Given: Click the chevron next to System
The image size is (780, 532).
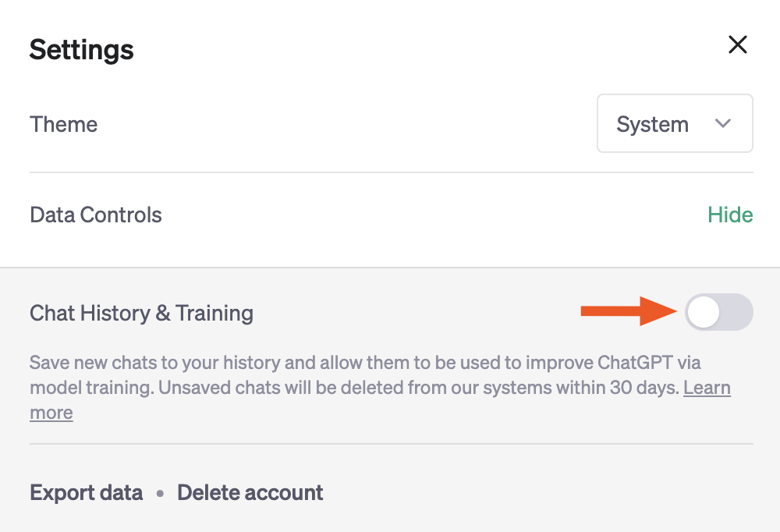Looking at the screenshot, I should coord(722,123).
